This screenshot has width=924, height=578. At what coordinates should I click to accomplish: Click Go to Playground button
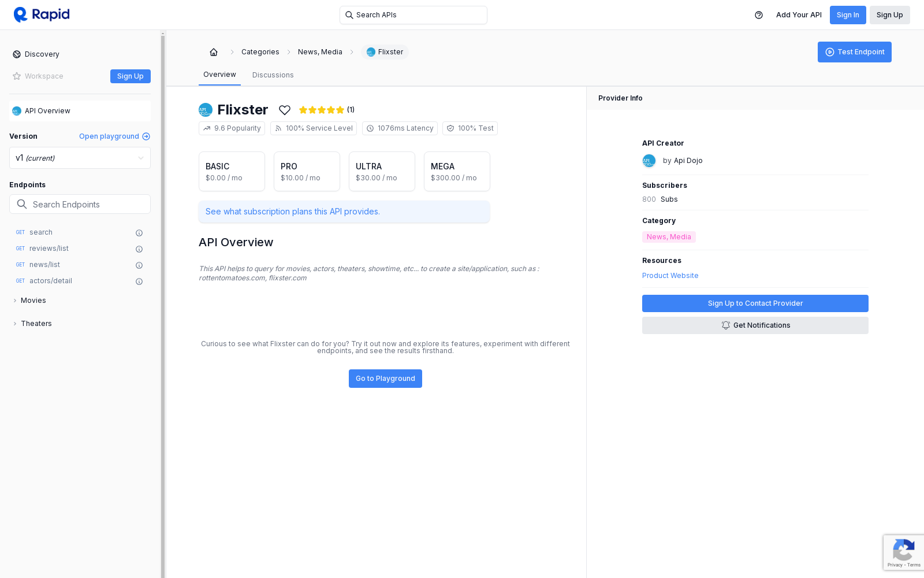point(385,379)
